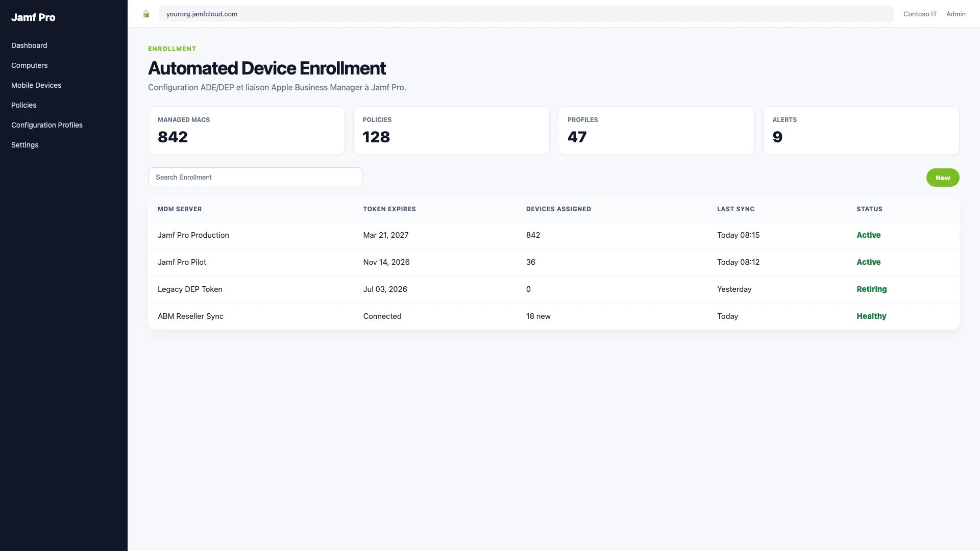Click the yourorg.jamfcloud.com address bar

pos(526,14)
